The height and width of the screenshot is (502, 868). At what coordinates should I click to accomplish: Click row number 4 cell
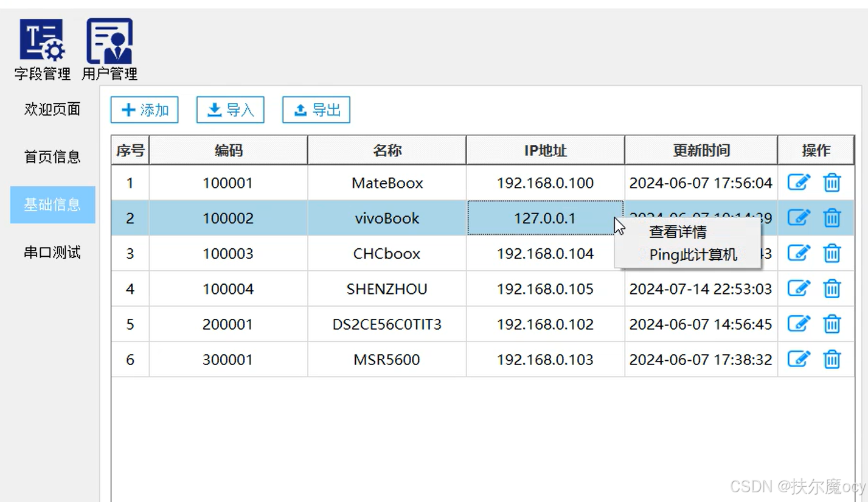pyautogui.click(x=130, y=288)
